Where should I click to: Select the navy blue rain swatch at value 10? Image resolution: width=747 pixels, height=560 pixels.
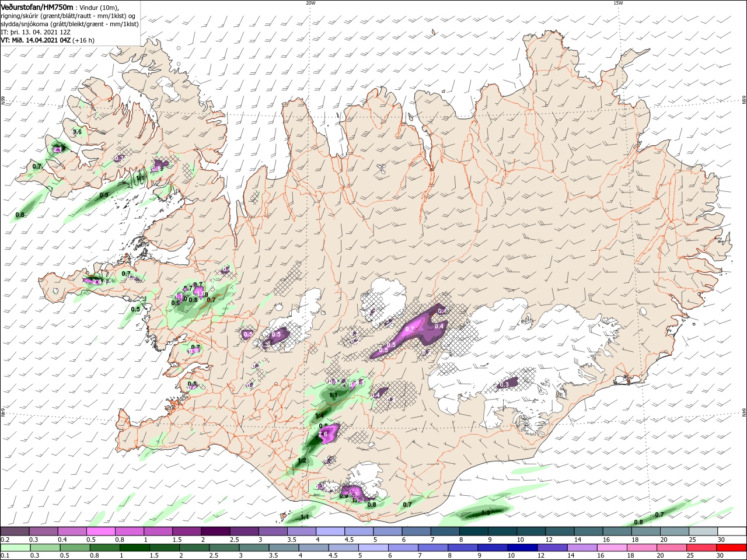point(522,547)
